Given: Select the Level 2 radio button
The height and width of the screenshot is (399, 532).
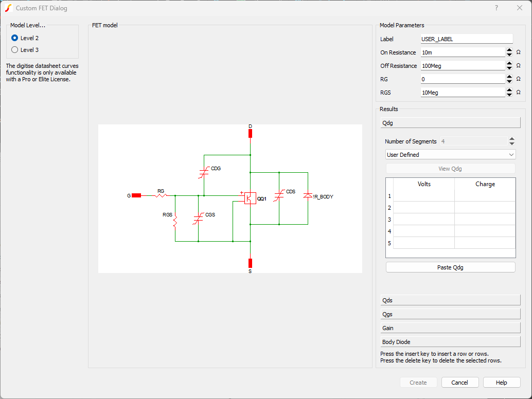Looking at the screenshot, I should click(x=15, y=38).
